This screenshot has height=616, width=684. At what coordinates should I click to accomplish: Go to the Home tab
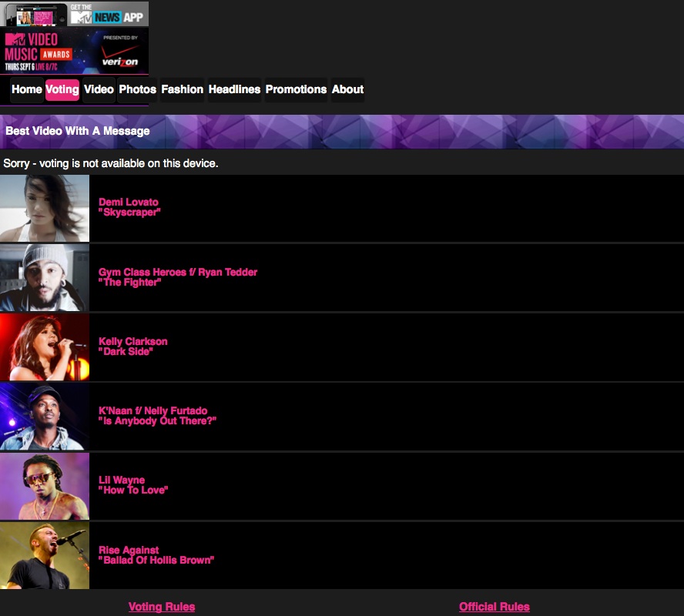point(27,90)
